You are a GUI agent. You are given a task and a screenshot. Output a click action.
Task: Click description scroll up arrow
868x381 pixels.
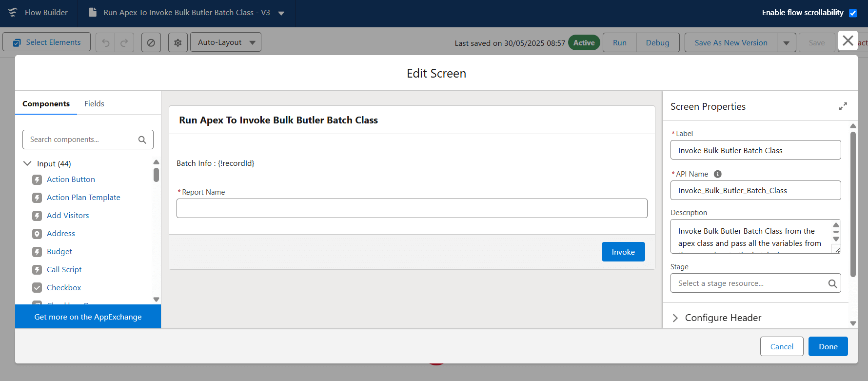click(x=836, y=225)
